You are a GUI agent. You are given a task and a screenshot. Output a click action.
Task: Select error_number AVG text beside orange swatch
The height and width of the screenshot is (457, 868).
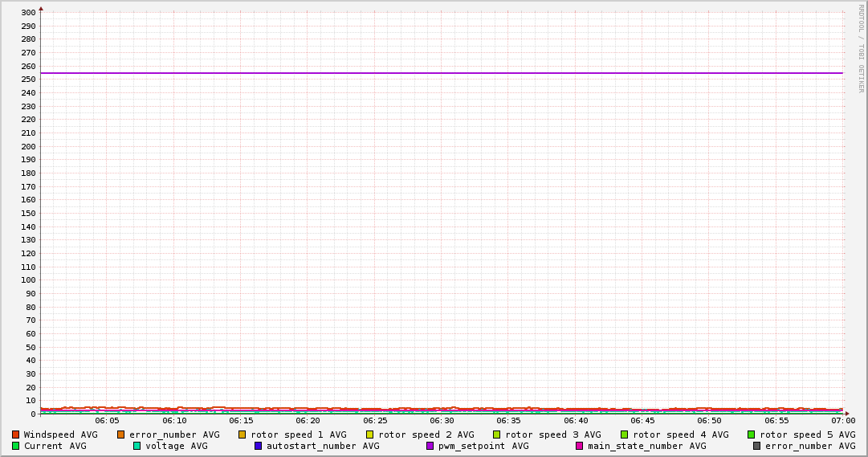click(x=174, y=435)
